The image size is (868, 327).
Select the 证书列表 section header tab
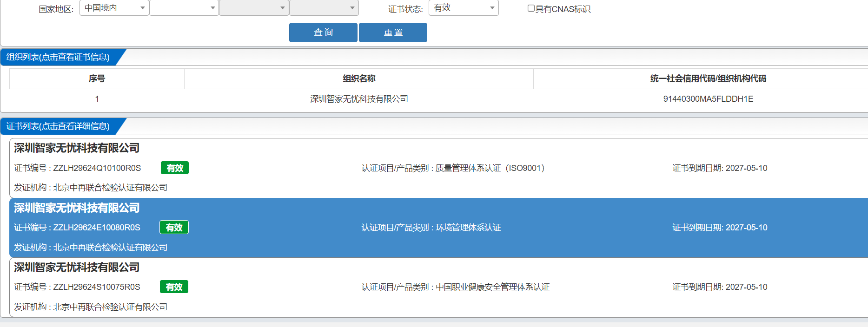[58, 126]
